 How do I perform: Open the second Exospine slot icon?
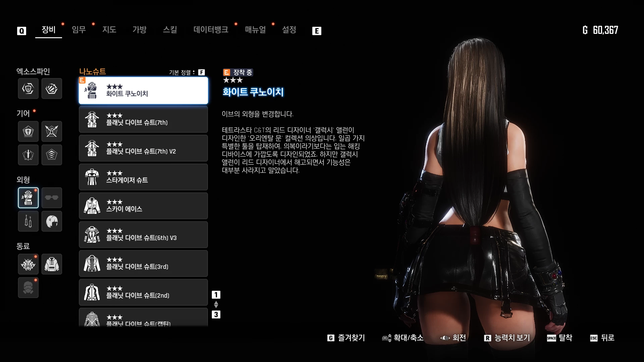click(x=52, y=88)
